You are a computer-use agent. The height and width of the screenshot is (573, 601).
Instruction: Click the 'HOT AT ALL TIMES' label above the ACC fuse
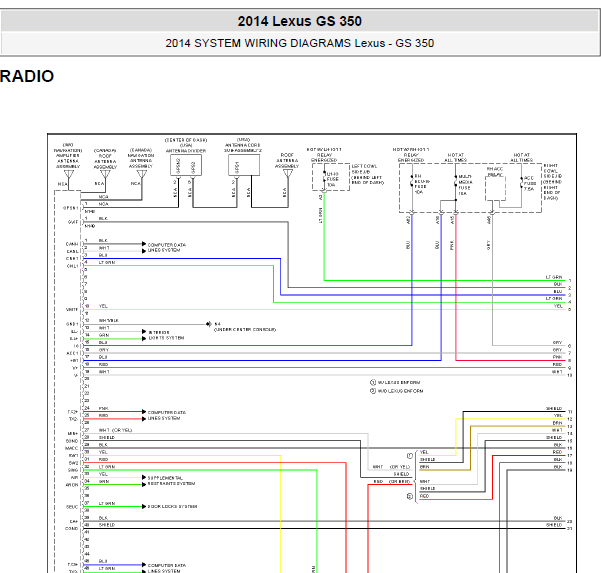click(521, 157)
